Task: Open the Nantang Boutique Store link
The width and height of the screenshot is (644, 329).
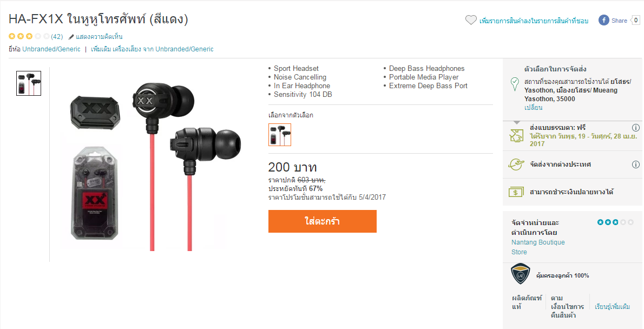Action: 537,247
